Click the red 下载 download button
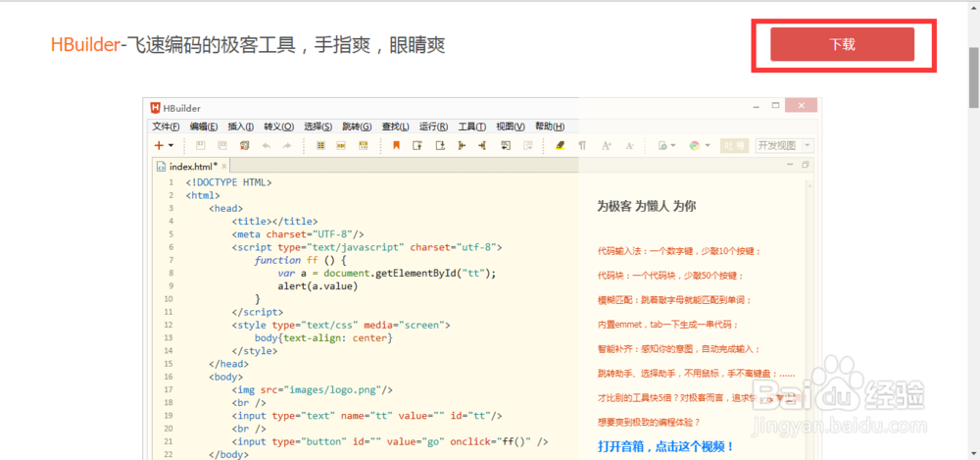Image resolution: width=980 pixels, height=460 pixels. point(842,44)
